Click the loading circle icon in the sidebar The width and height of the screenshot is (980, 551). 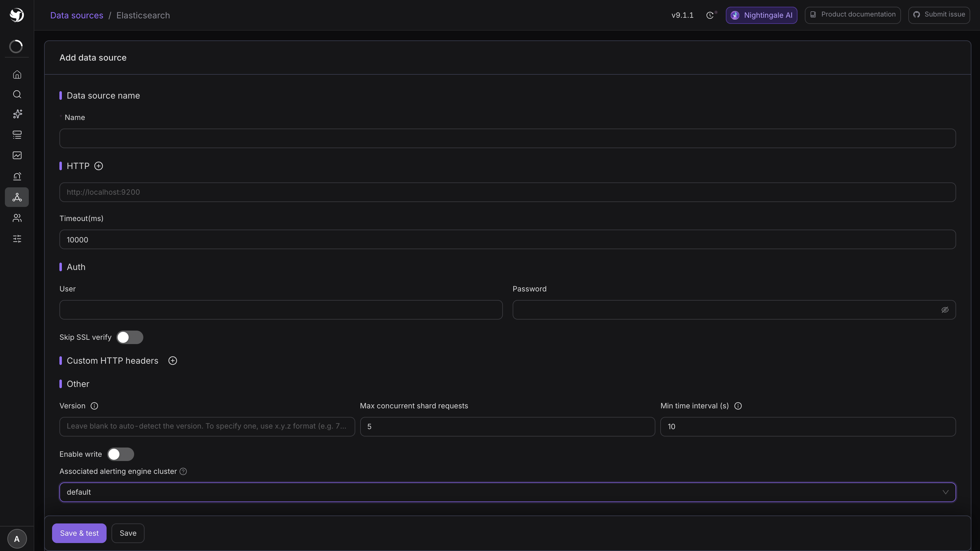pyautogui.click(x=16, y=47)
